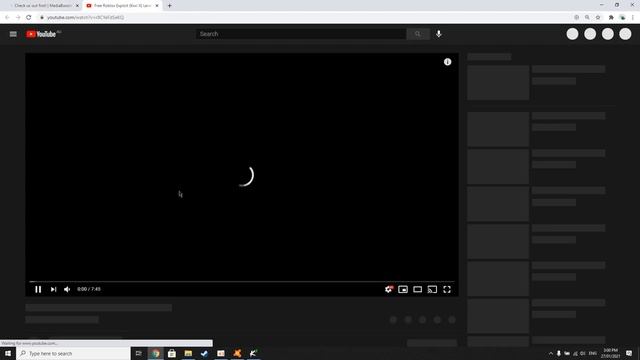Open the Chrome three-dot menu
The height and width of the screenshot is (360, 640).
tap(633, 17)
